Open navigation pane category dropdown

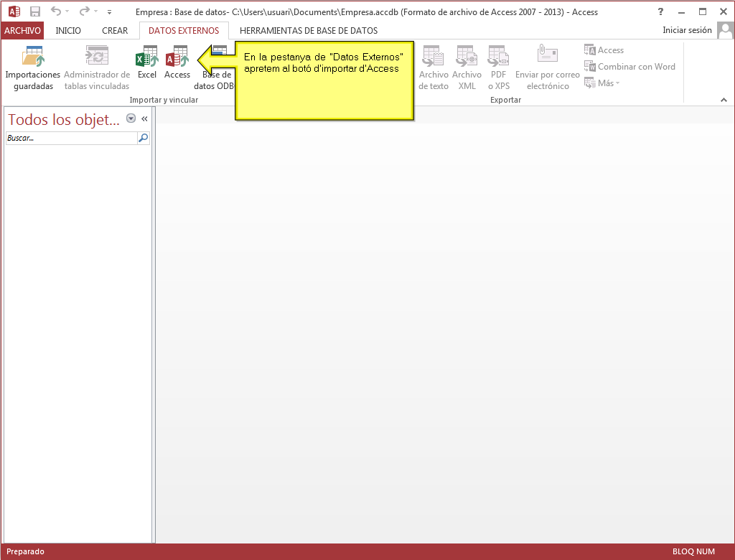coord(131,118)
